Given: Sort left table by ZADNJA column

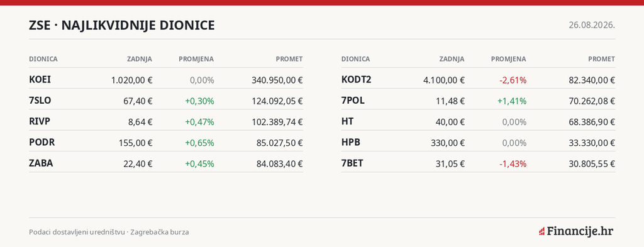Looking at the screenshot, I should (139, 59).
